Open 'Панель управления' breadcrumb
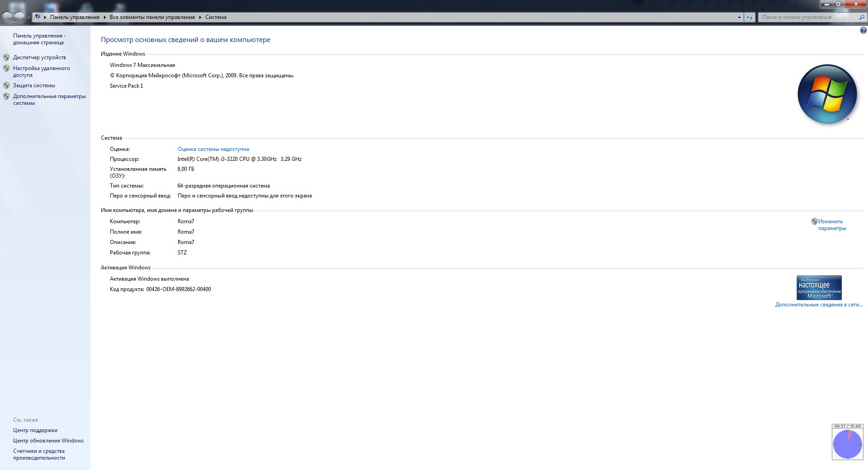The width and height of the screenshot is (868, 470). click(75, 17)
